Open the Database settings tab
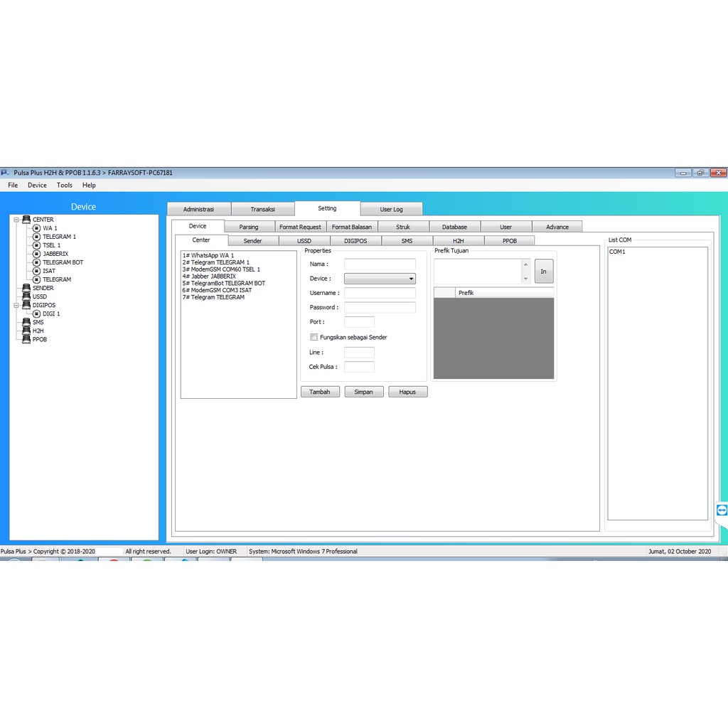728x728 pixels. [454, 227]
